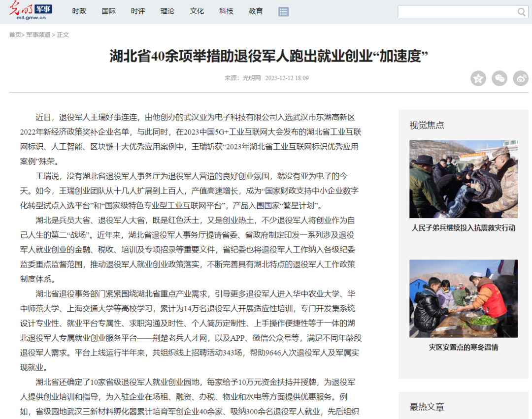Select 理论 in top navigation
This screenshot has height=419, width=532.
[x=167, y=11]
